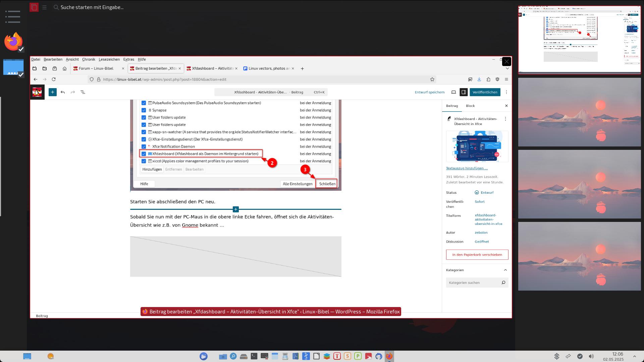
Task: Bookmark this page with the star icon
Action: tap(432, 79)
